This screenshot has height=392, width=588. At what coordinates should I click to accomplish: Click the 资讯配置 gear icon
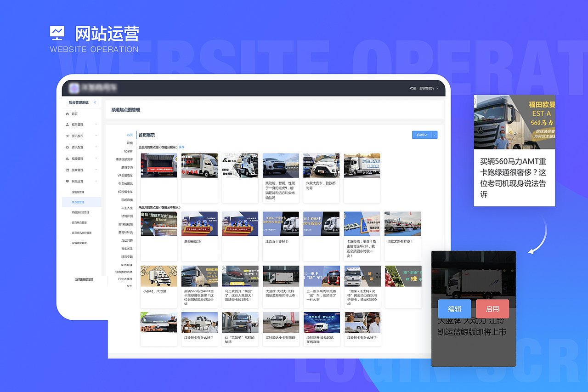click(68, 148)
